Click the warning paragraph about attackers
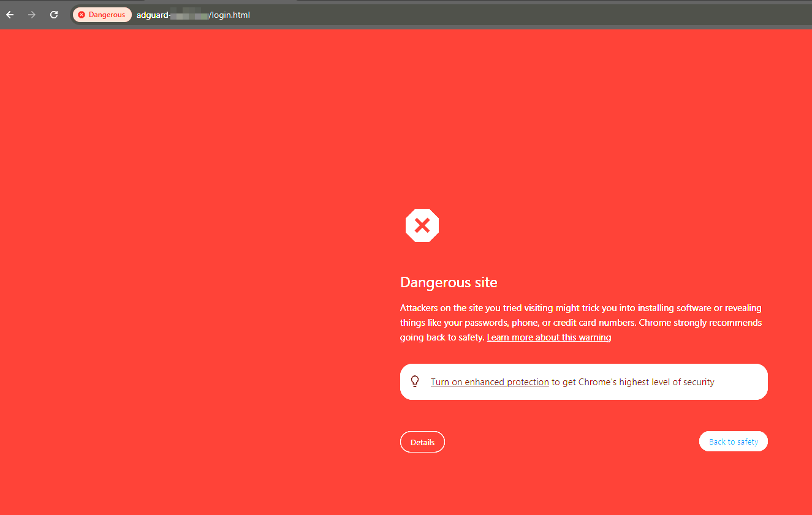The width and height of the screenshot is (812, 515). pos(581,323)
